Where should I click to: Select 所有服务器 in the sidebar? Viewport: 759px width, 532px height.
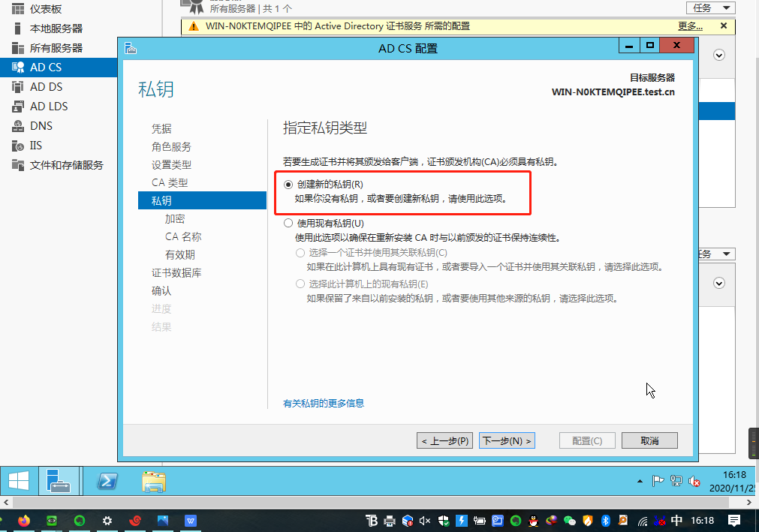(56, 48)
